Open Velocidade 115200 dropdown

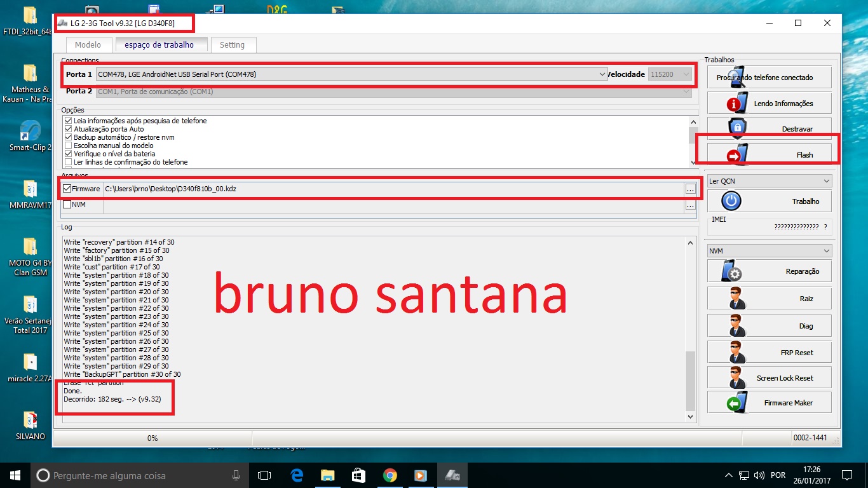[x=670, y=74]
